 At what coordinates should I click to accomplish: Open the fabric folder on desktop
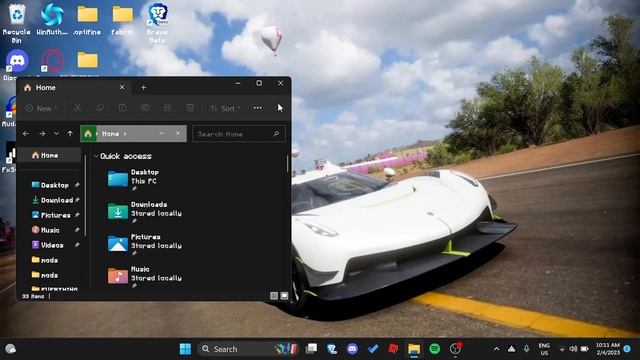122,20
